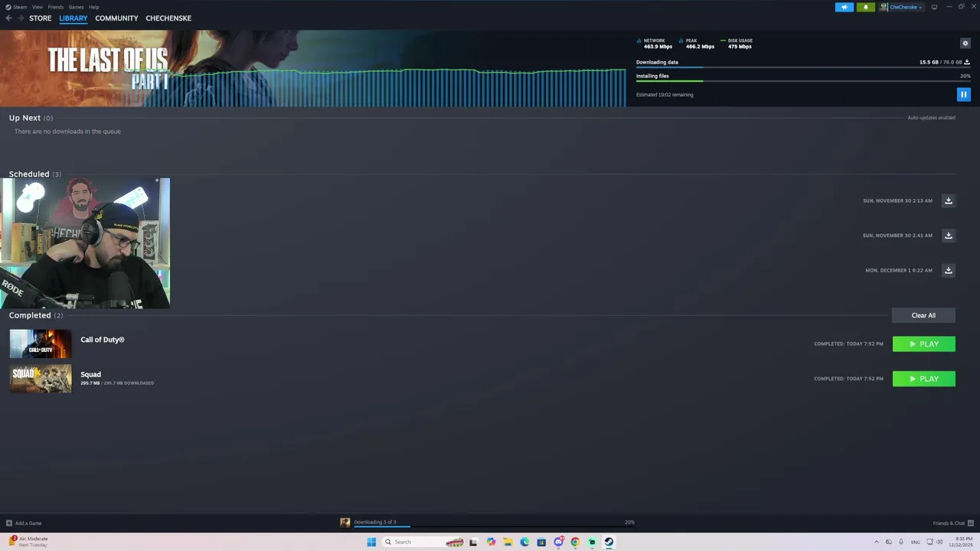Click the NETWORK 463.9 Mbps stat
Viewport: 980px width, 551px height.
tap(655, 44)
